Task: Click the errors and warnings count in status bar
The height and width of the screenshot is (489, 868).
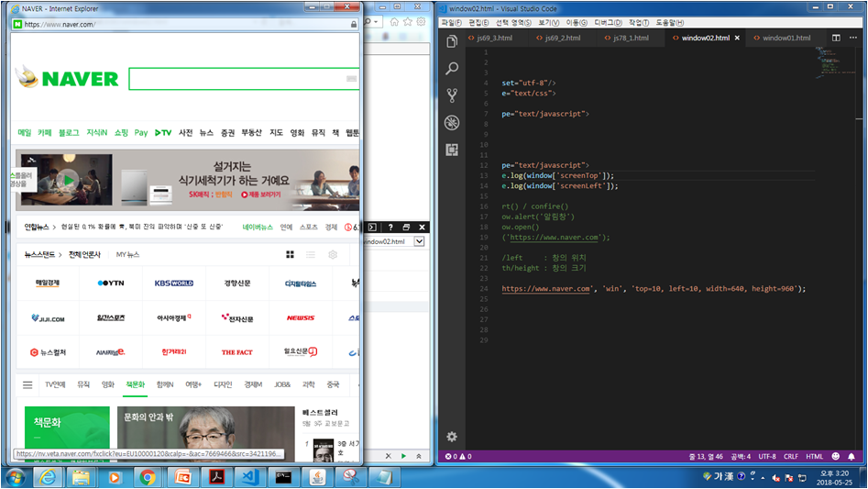Action: coord(458,456)
